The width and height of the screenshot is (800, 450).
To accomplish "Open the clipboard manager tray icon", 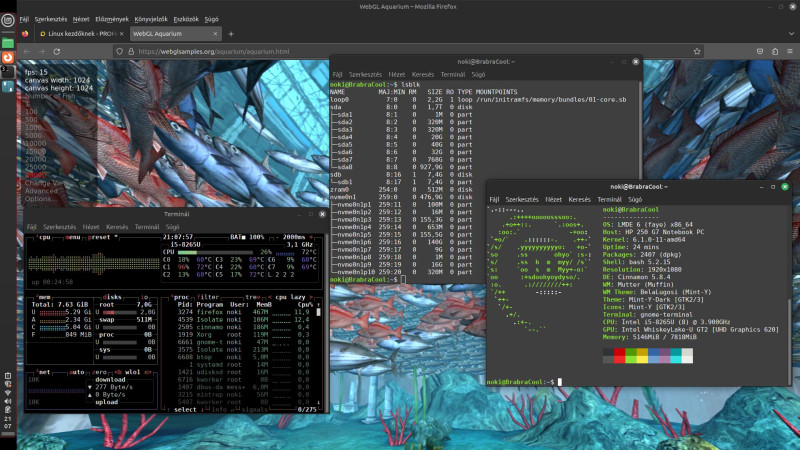I will pyautogui.click(x=8, y=376).
